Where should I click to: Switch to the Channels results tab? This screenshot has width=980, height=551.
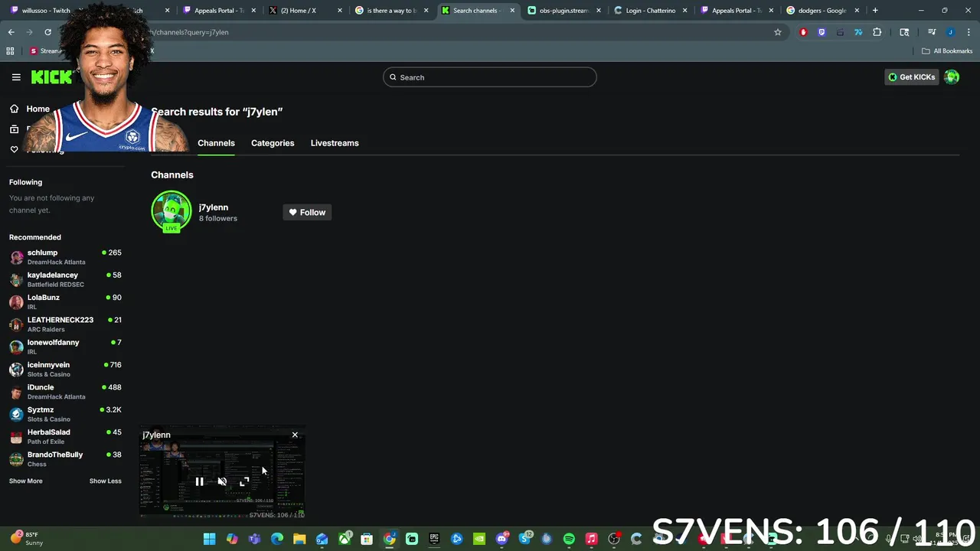pyautogui.click(x=216, y=143)
